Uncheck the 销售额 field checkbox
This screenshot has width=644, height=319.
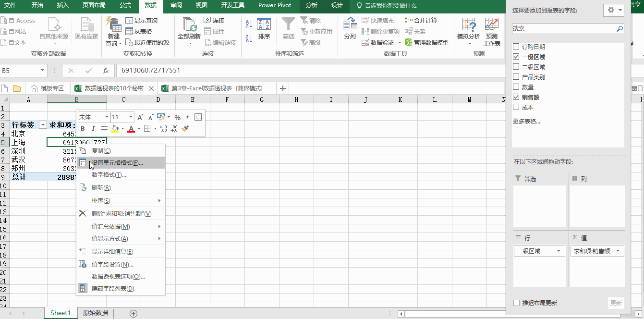point(516,97)
